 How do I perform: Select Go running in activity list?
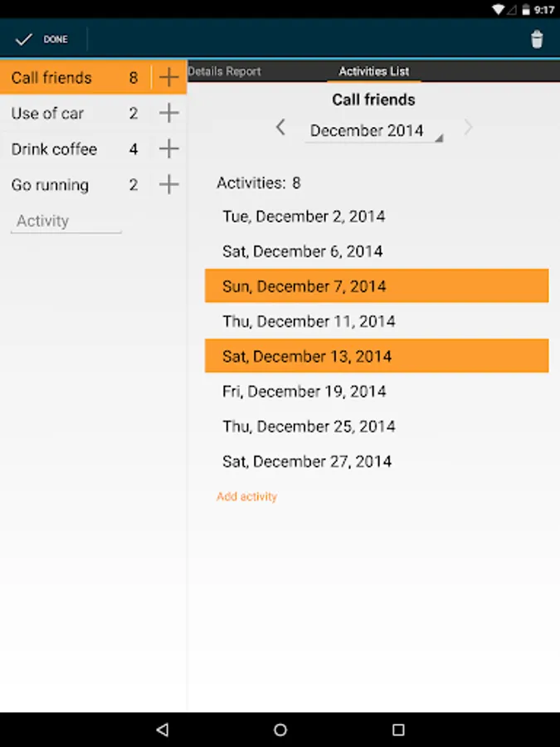coord(51,185)
